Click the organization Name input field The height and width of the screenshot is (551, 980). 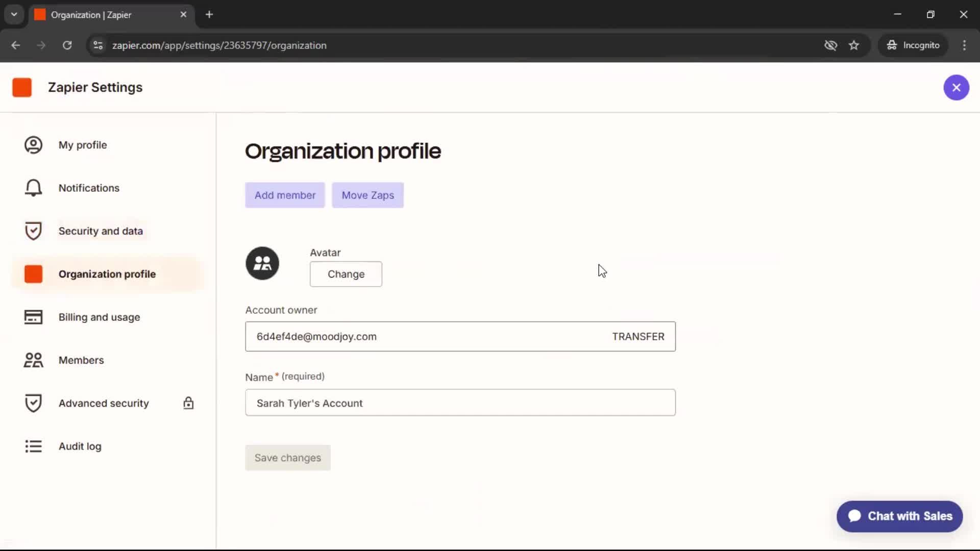(x=460, y=403)
